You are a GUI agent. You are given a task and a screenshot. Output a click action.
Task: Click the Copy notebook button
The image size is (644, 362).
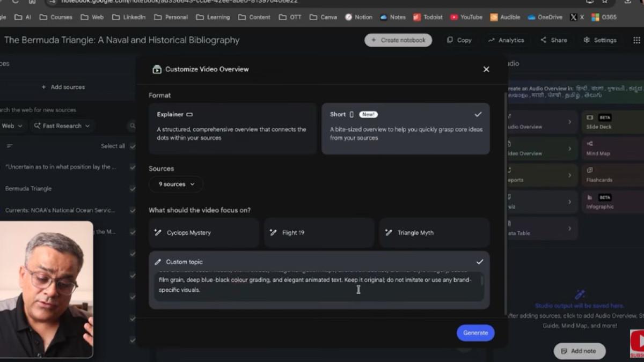pos(459,40)
